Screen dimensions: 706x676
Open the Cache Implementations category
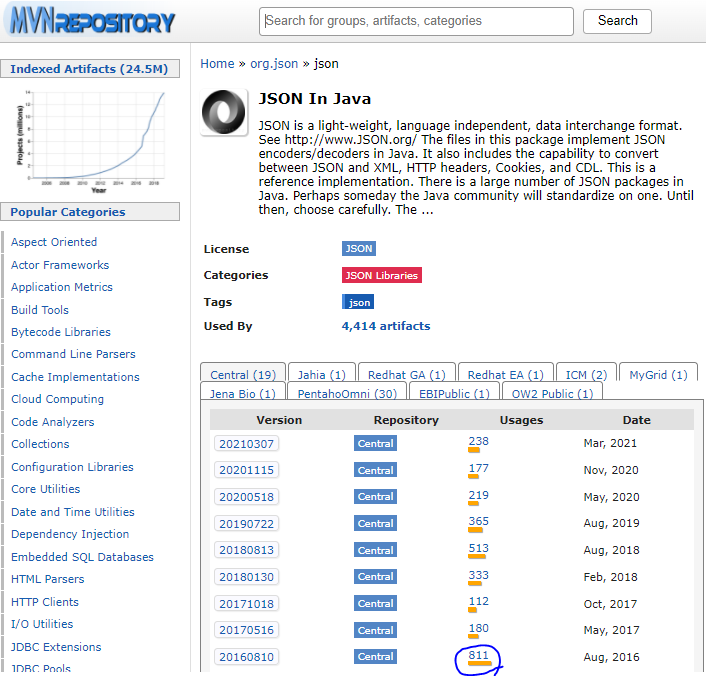pyautogui.click(x=75, y=377)
